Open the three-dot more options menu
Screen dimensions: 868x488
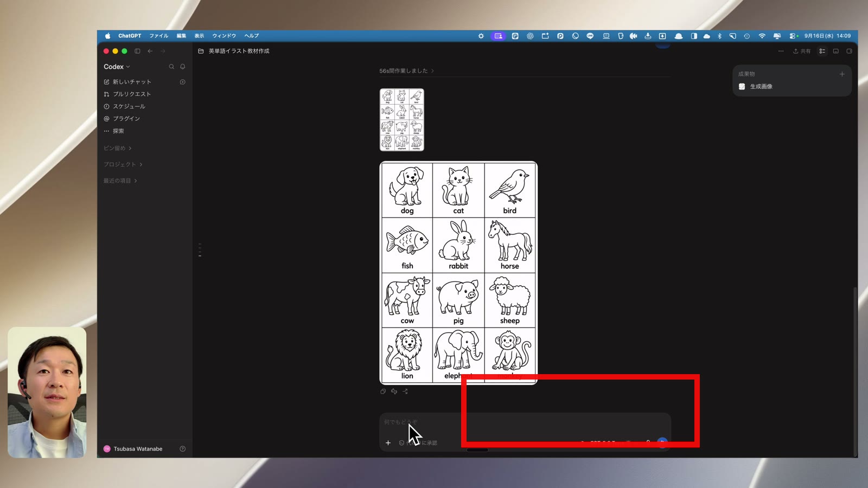click(781, 51)
